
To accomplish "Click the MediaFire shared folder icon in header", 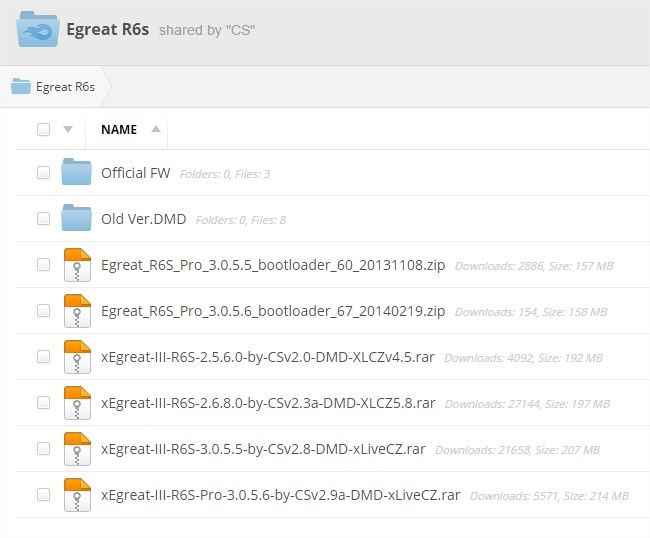I will click(37, 29).
